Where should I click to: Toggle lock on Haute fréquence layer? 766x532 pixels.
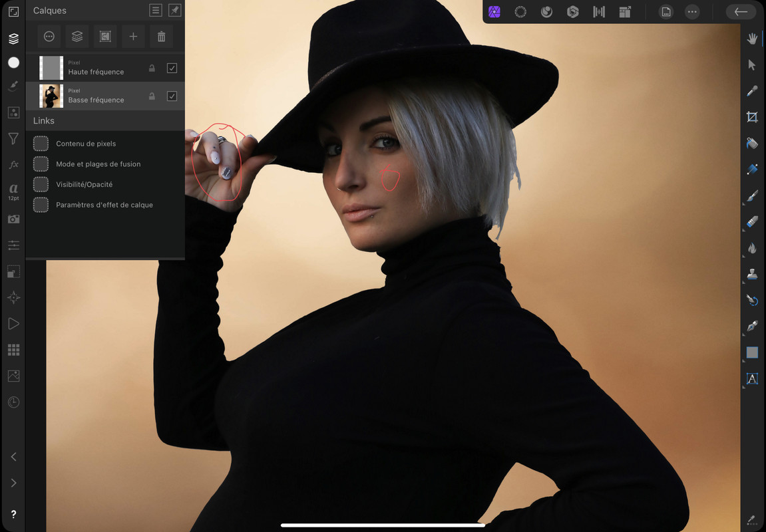152,68
